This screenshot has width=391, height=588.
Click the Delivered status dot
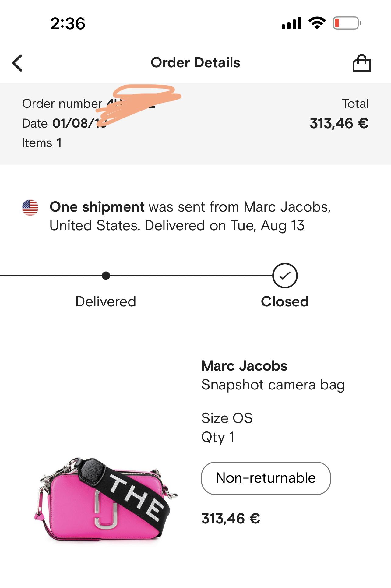(106, 276)
